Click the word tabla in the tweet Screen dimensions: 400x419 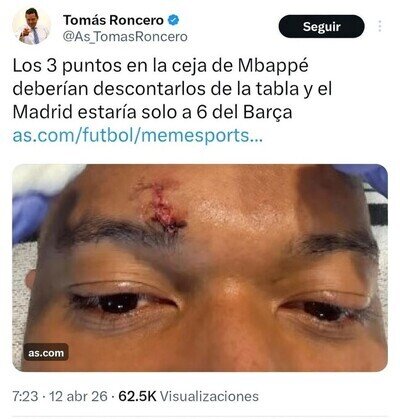tap(277, 89)
